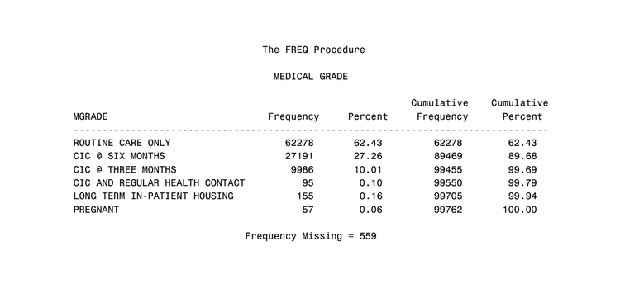Click the frequency value 62278 under Frequency
The image size is (644, 298).
(x=299, y=143)
